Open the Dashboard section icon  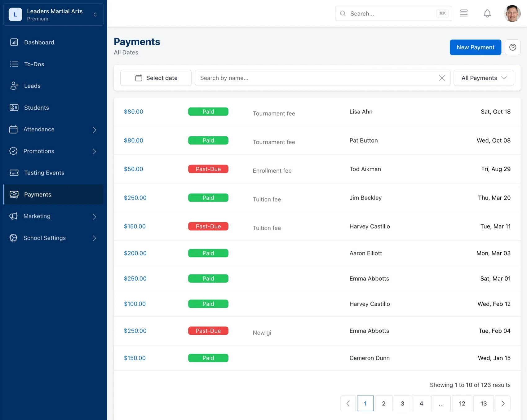14,42
